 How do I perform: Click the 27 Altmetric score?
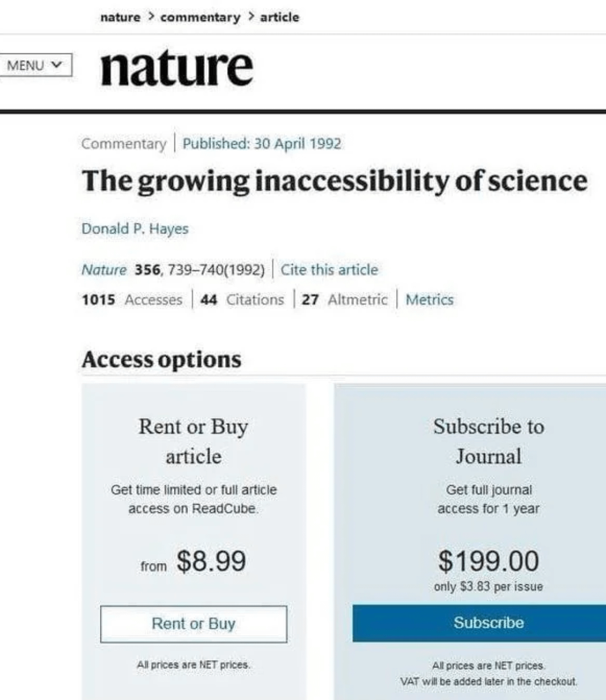pyautogui.click(x=345, y=300)
